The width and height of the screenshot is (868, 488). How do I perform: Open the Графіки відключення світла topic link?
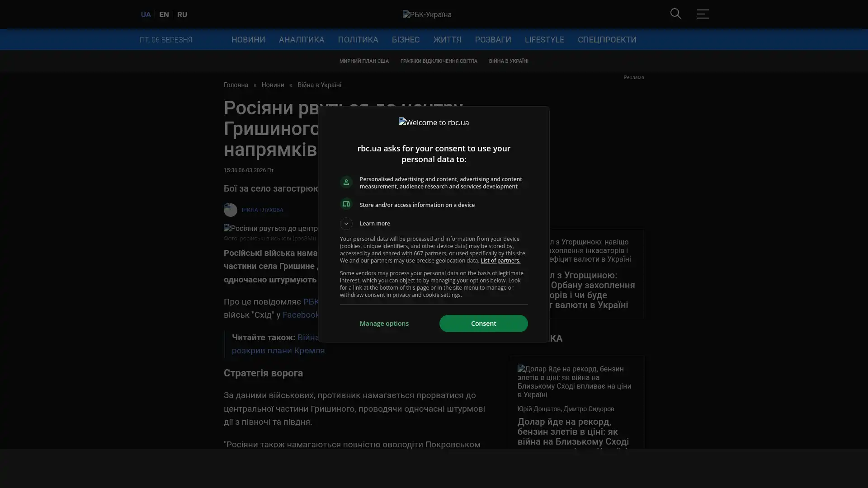(439, 61)
